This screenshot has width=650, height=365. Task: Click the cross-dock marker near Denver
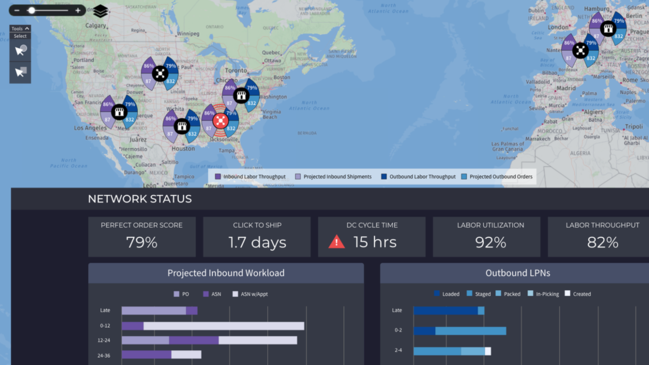click(160, 74)
